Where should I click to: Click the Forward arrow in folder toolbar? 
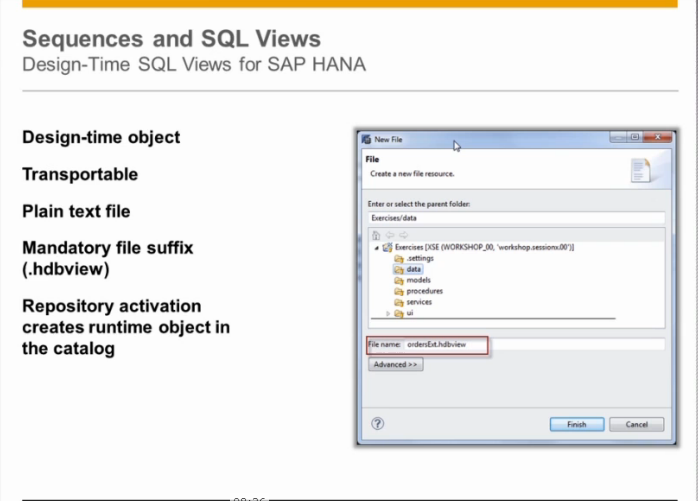(403, 235)
